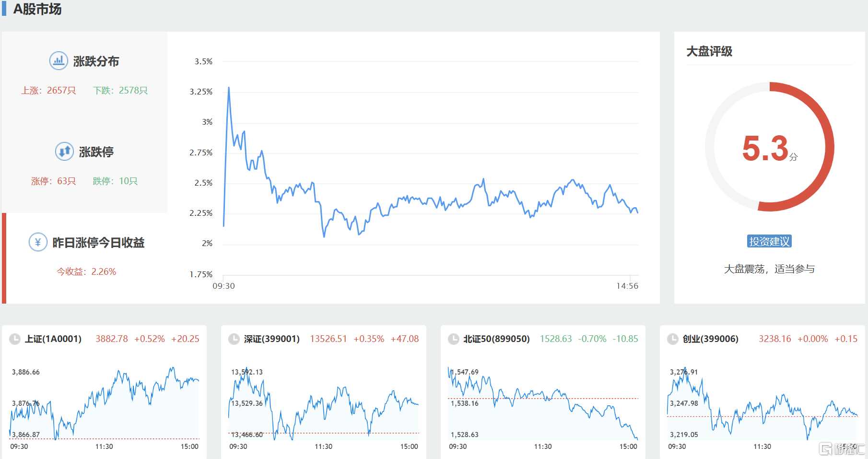Click the opening peak on the yield chart
The width and height of the screenshot is (868, 459).
pos(229,88)
